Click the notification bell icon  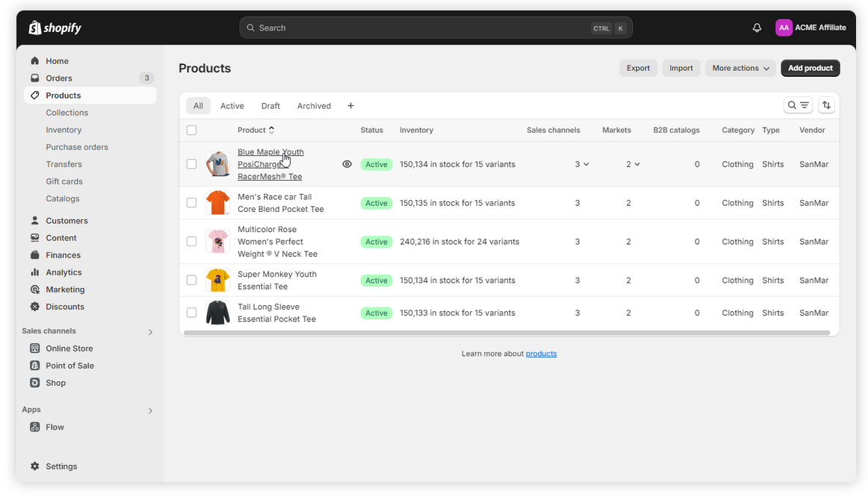pos(757,28)
